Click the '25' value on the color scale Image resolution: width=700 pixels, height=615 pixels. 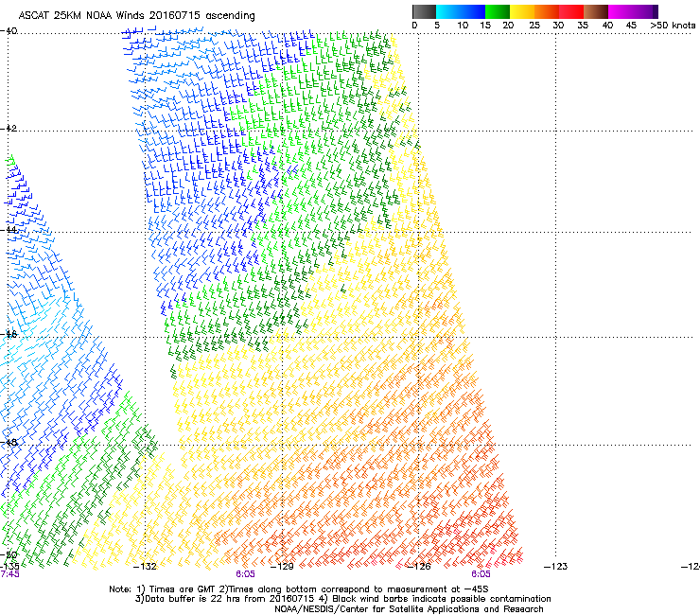pyautogui.click(x=534, y=26)
